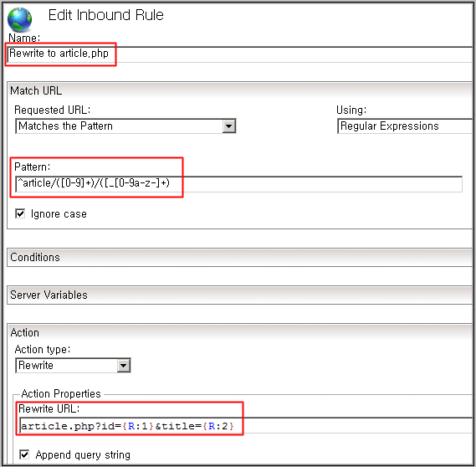Click the Using label
The height and width of the screenshot is (467, 476).
coord(351,110)
